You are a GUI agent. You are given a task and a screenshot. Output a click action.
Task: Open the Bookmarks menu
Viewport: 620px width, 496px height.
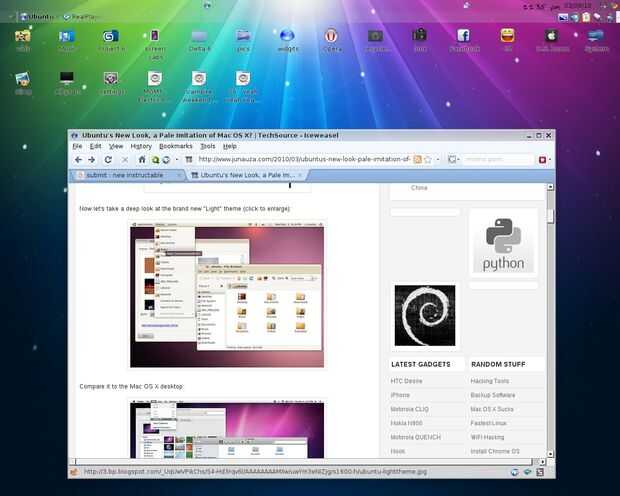[x=176, y=146]
